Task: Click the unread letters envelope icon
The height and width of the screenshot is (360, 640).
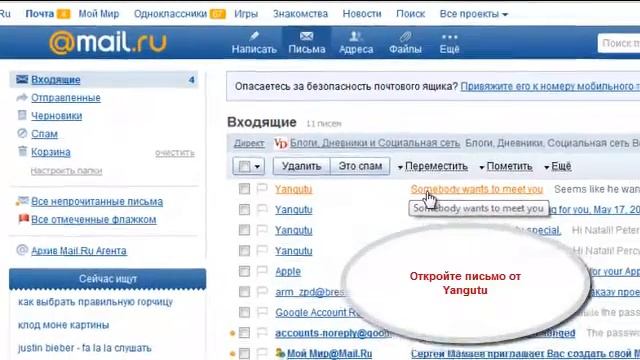Action: pyautogui.click(x=22, y=201)
